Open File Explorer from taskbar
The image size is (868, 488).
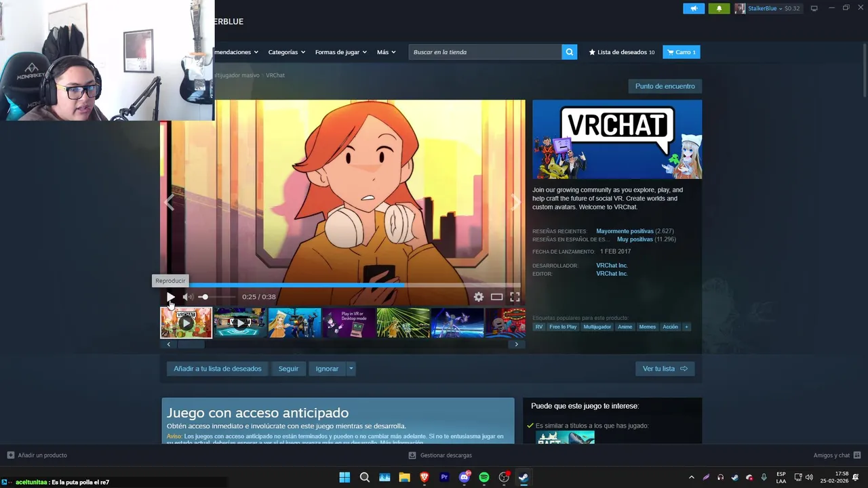pos(405,477)
